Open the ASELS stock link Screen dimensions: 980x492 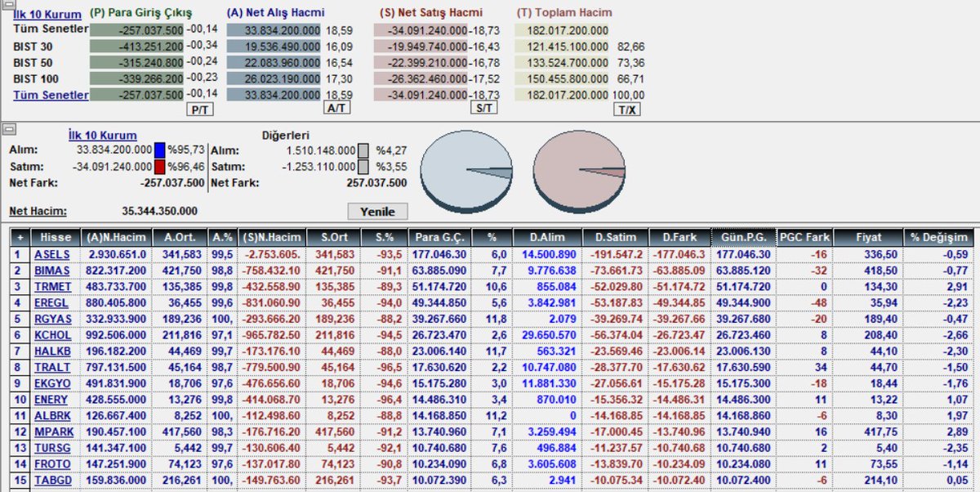(52, 254)
